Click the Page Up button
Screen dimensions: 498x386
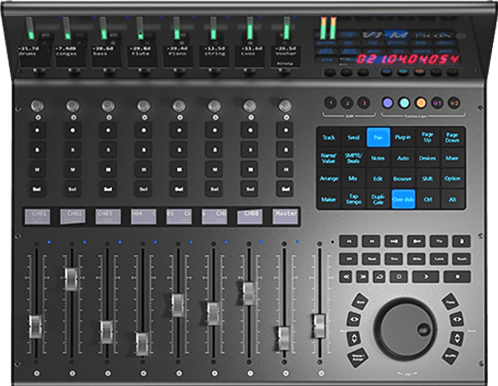pyautogui.click(x=427, y=137)
